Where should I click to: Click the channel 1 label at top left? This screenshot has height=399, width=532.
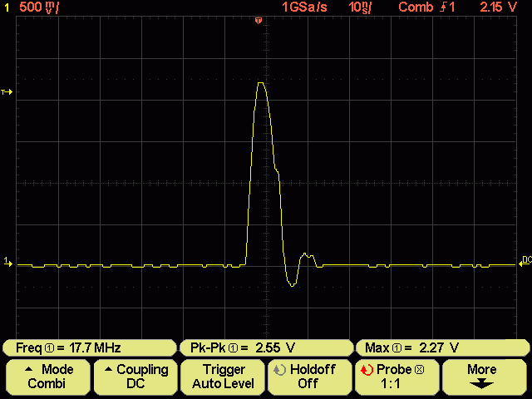coord(7,7)
